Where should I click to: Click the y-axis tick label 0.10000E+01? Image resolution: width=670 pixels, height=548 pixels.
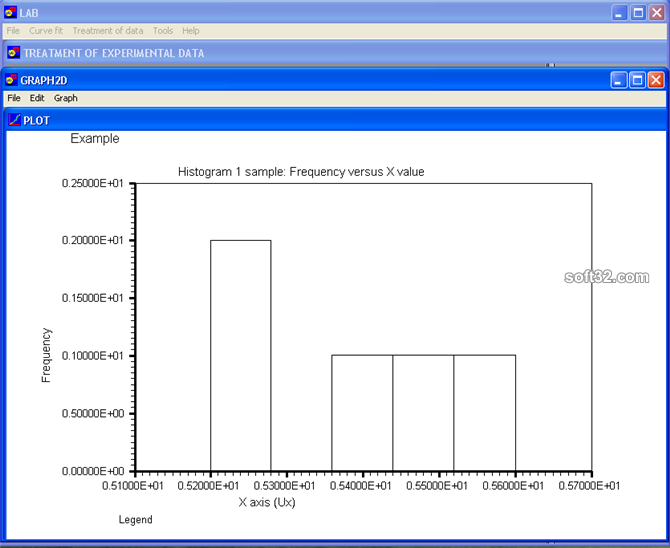click(x=93, y=356)
